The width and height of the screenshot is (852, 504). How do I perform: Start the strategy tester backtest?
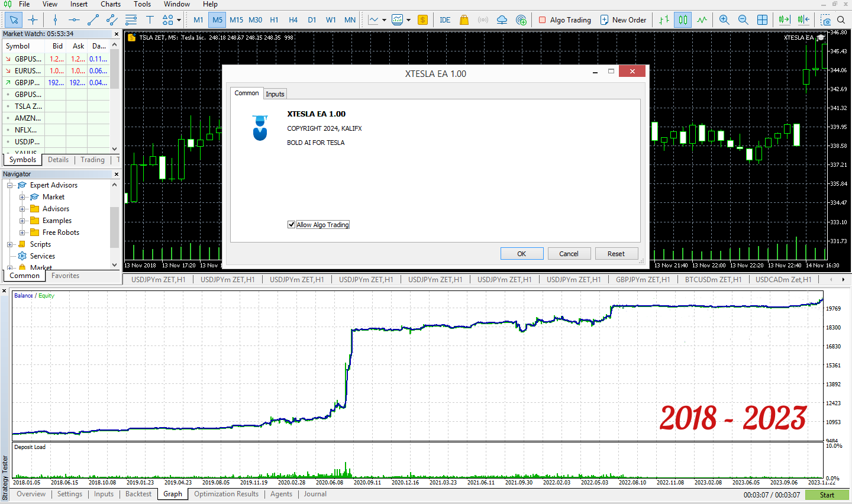[827, 495]
